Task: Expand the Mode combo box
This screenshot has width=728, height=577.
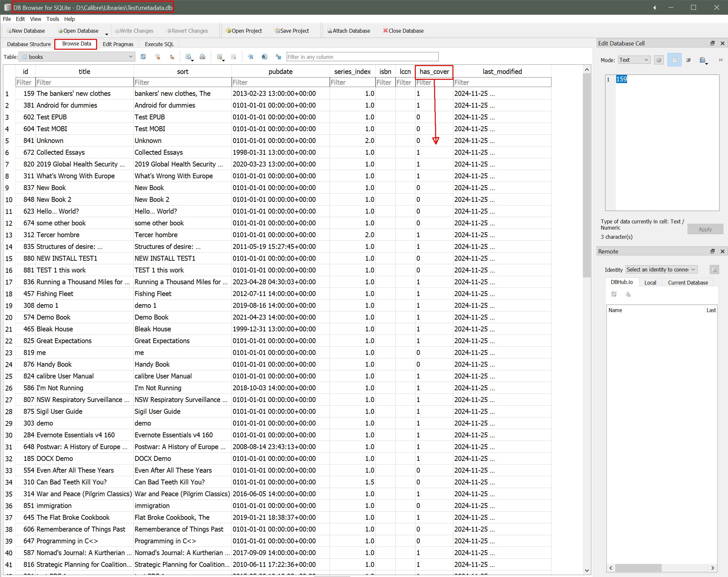Action: [634, 60]
